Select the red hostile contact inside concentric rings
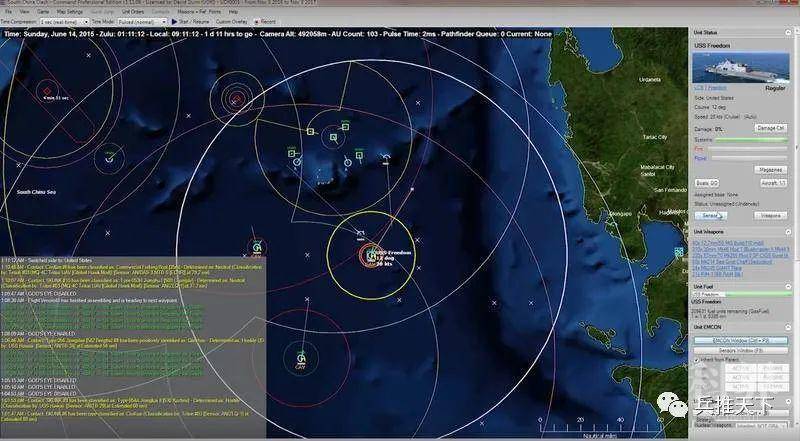 236,99
